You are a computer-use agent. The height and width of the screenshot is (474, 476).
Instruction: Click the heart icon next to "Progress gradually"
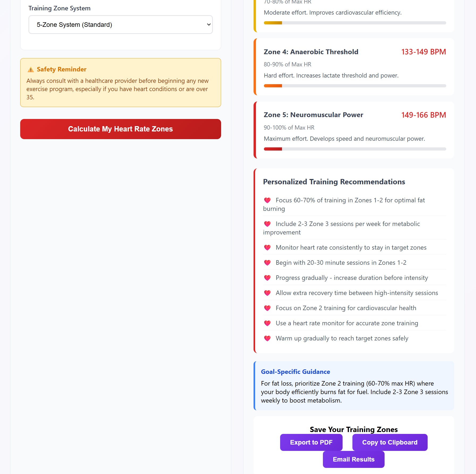pos(267,277)
